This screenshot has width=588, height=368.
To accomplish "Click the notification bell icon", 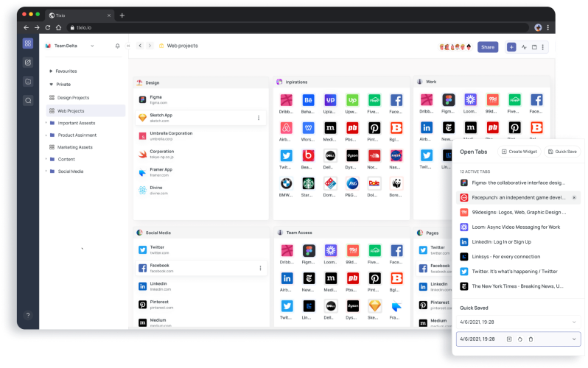I will [117, 46].
